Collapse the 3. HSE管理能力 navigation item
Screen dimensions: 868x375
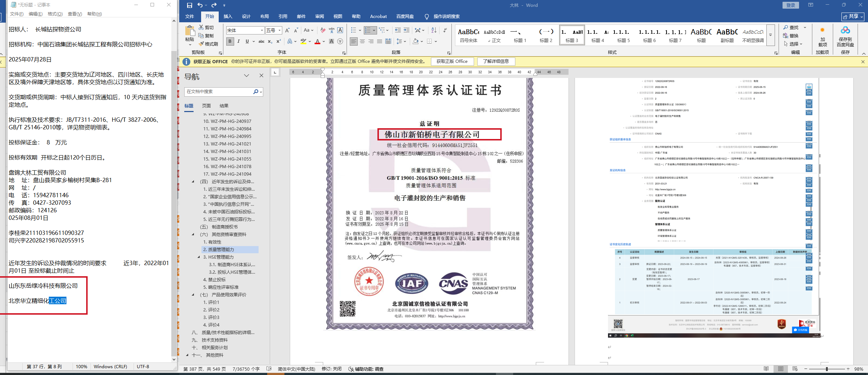(x=199, y=257)
